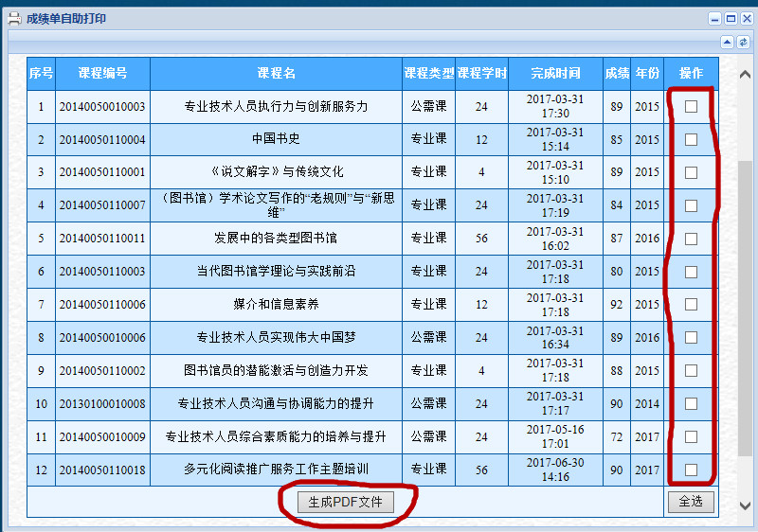Click the score 72 cell
This screenshot has height=532, width=758.
pos(617,437)
